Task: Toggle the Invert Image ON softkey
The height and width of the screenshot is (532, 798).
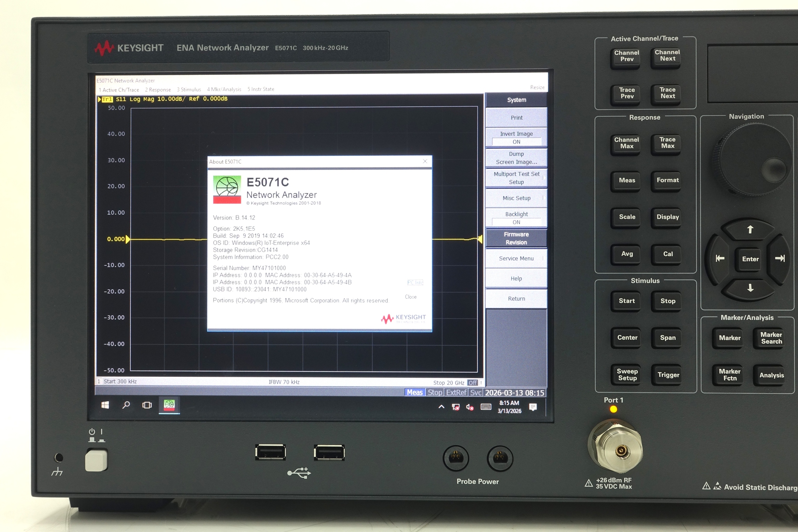Action: point(516,138)
